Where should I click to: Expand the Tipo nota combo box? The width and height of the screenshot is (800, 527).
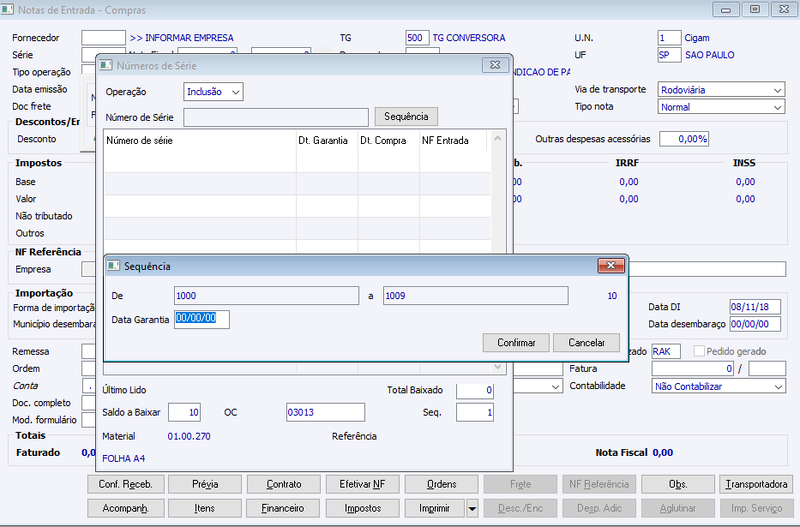pos(721,107)
